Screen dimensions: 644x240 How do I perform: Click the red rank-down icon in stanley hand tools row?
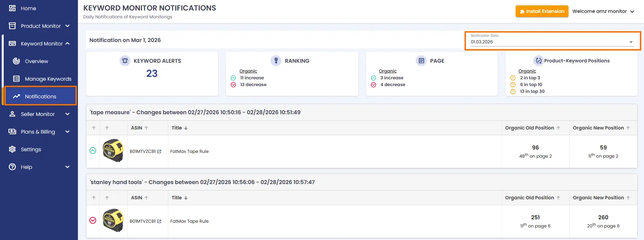pyautogui.click(x=93, y=220)
